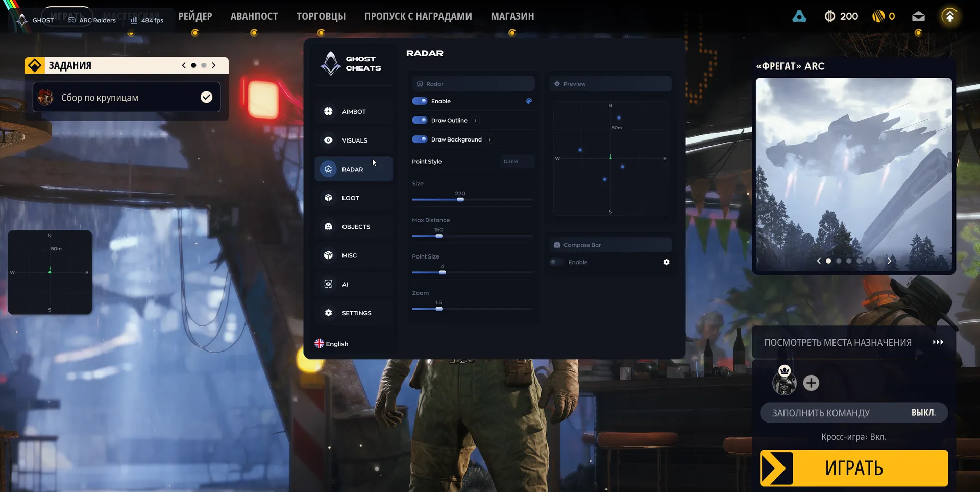The image size is (980, 492).
Task: Add a squad member with plus icon
Action: (811, 383)
